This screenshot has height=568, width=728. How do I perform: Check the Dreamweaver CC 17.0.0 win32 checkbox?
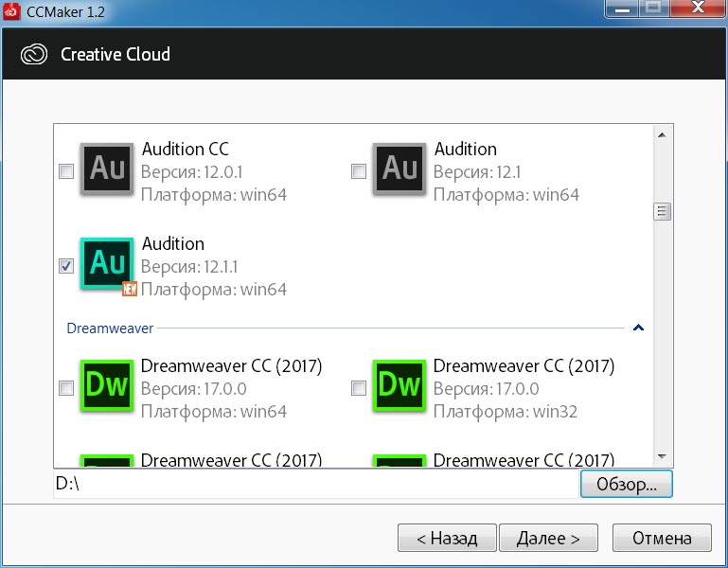click(359, 388)
